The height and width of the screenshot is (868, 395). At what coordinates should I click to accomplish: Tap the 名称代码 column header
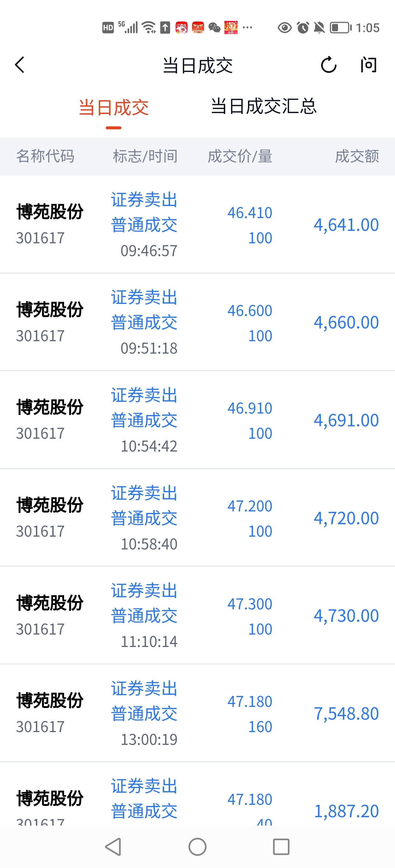coord(45,156)
